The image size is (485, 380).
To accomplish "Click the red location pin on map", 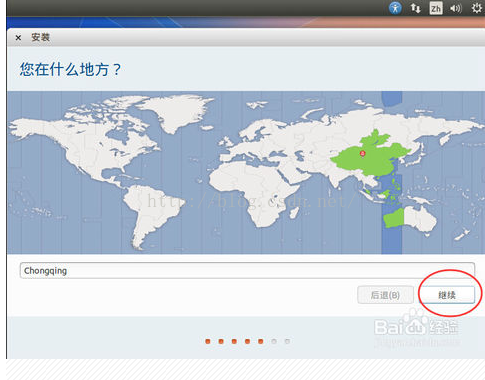I will tap(363, 153).
